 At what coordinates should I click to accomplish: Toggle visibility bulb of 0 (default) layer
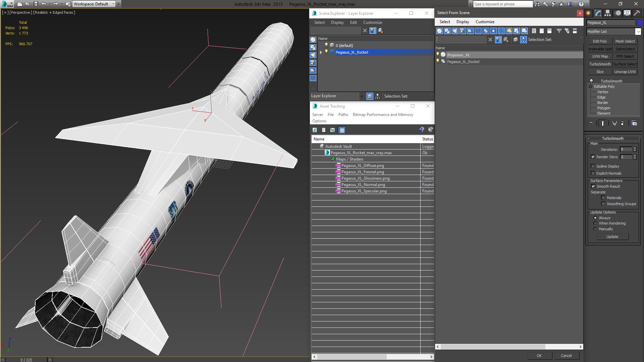(326, 45)
